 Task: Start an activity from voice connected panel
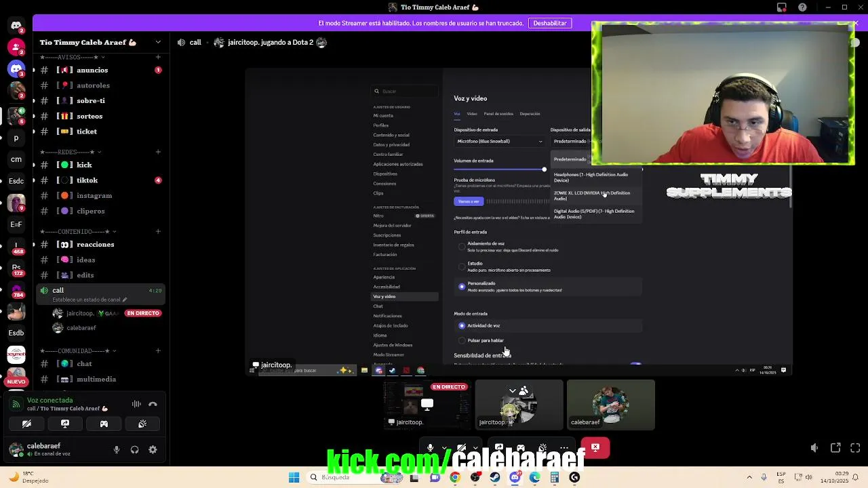tap(104, 424)
